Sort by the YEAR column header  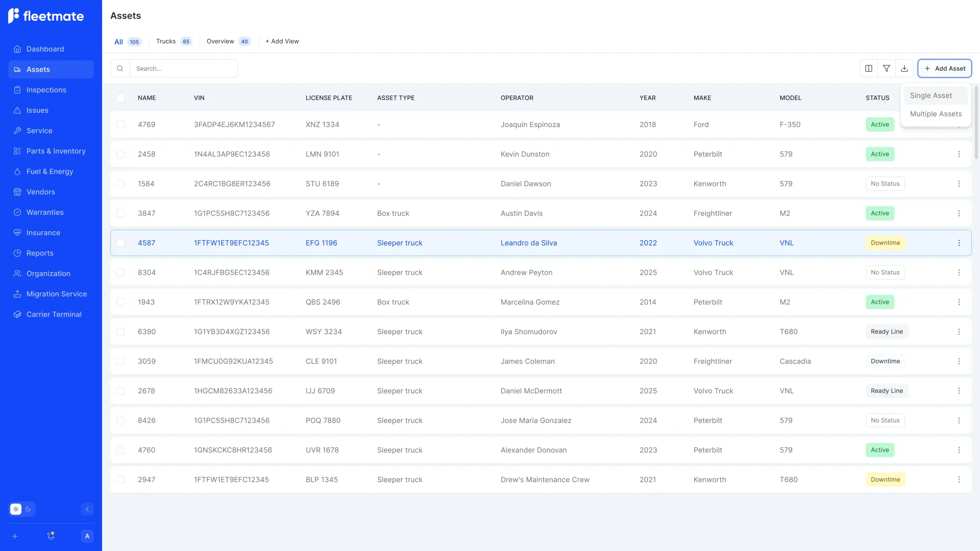pos(647,98)
